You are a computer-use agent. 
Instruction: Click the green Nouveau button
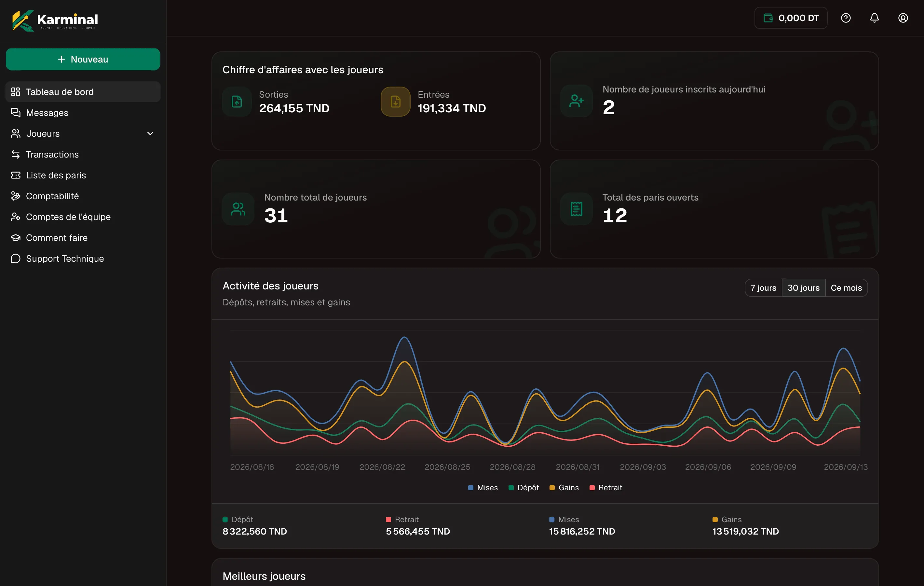pyautogui.click(x=83, y=59)
